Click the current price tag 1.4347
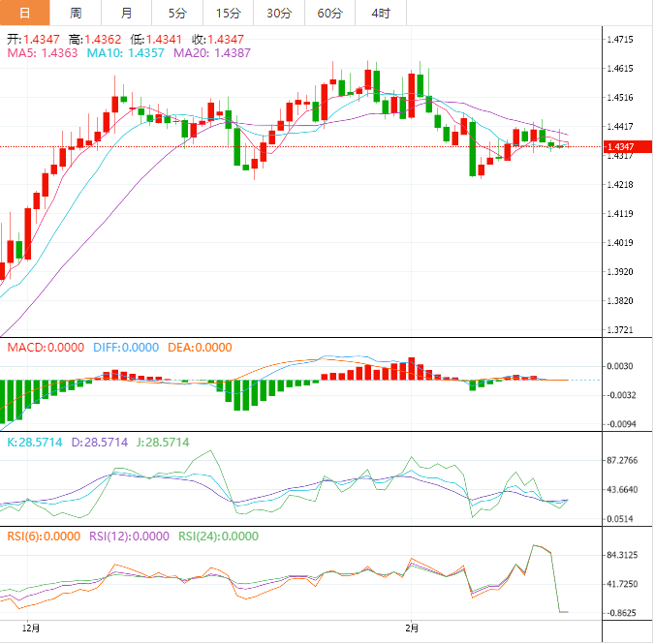This screenshot has height=644, width=655. pos(619,147)
